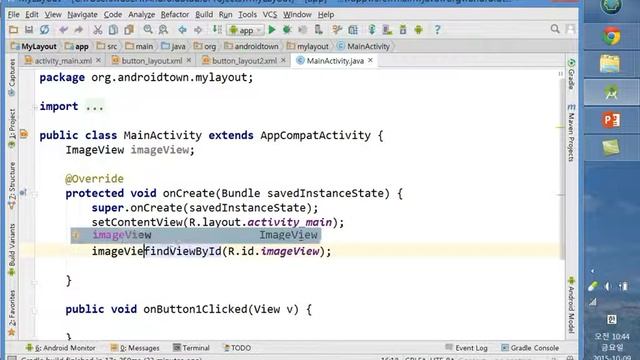This screenshot has width=640, height=360.
Task: Close the MainActivity.java tab
Action: tap(370, 60)
